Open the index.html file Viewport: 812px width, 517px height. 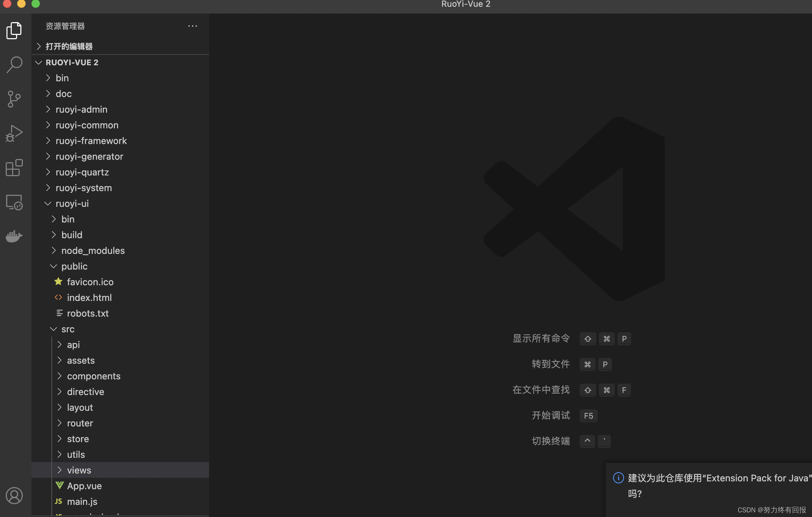tap(120, 298)
